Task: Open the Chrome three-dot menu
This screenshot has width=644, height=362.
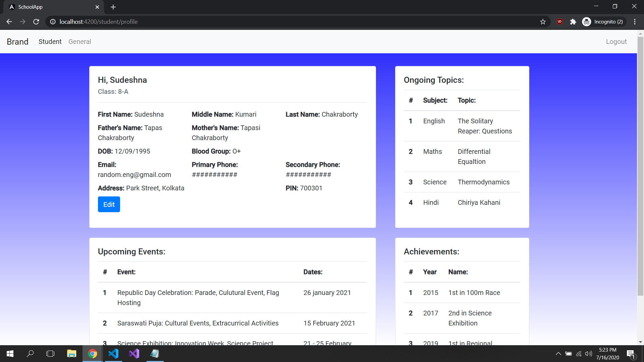Action: tap(635, 21)
